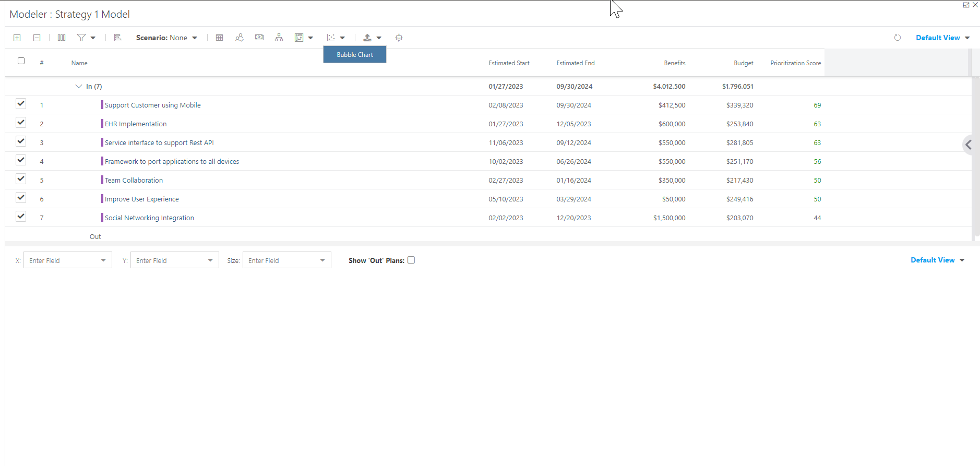980x466 pixels.
Task: Open the Team Collaboration plan
Action: (134, 180)
